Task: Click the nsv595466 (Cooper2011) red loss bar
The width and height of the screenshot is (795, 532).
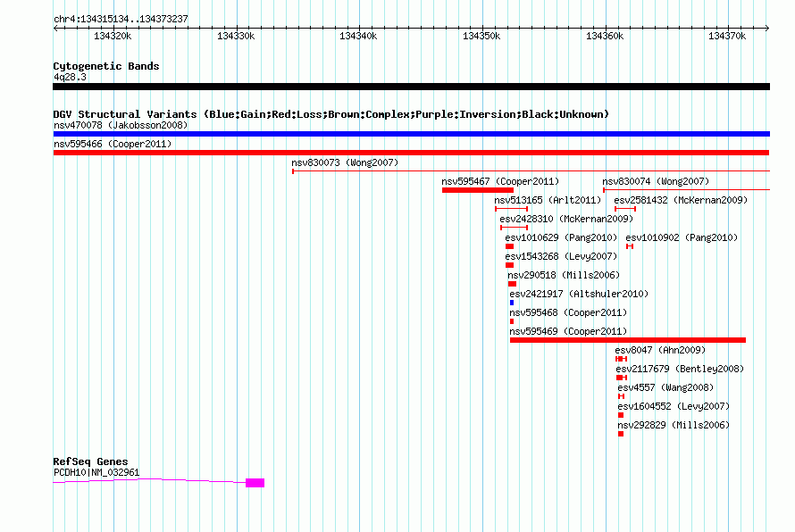Action: click(x=411, y=153)
